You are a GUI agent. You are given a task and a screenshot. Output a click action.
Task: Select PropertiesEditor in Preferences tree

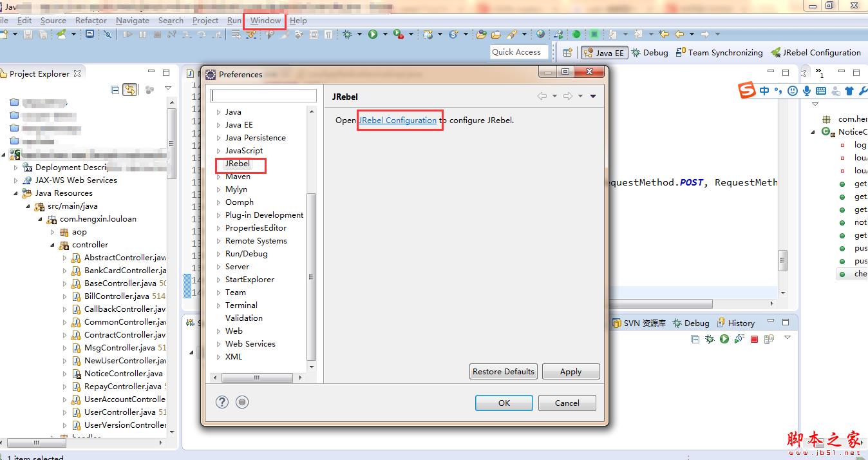point(256,228)
